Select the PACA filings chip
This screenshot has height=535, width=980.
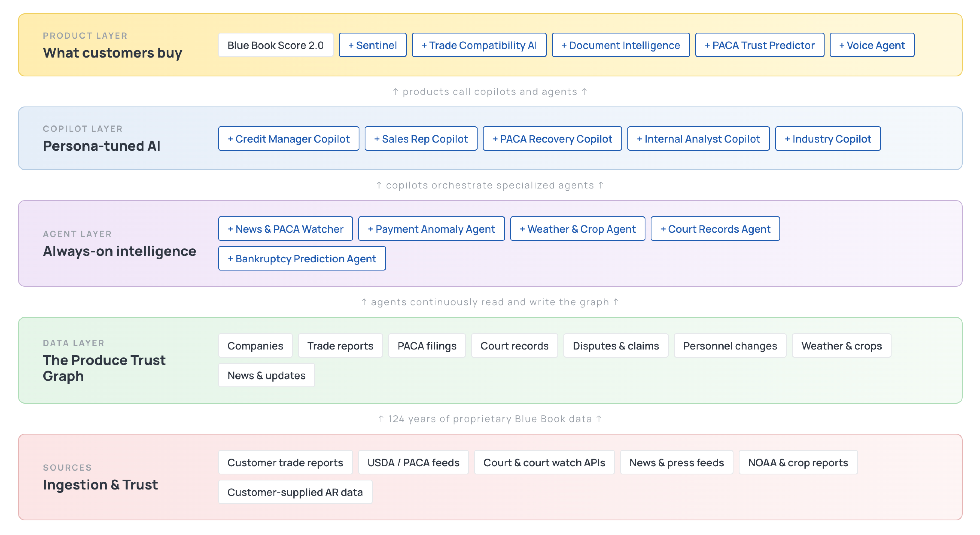point(427,346)
